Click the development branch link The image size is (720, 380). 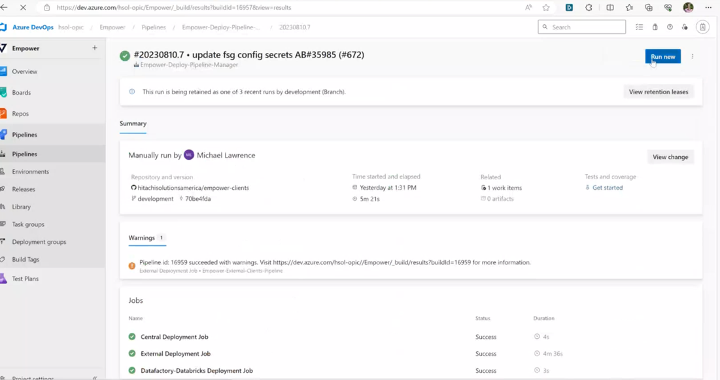(156, 199)
